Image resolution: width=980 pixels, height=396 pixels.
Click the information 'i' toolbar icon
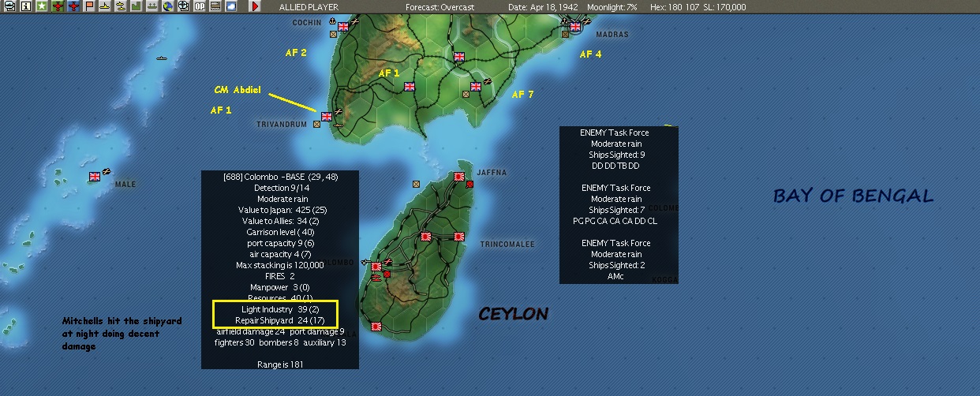click(26, 6)
